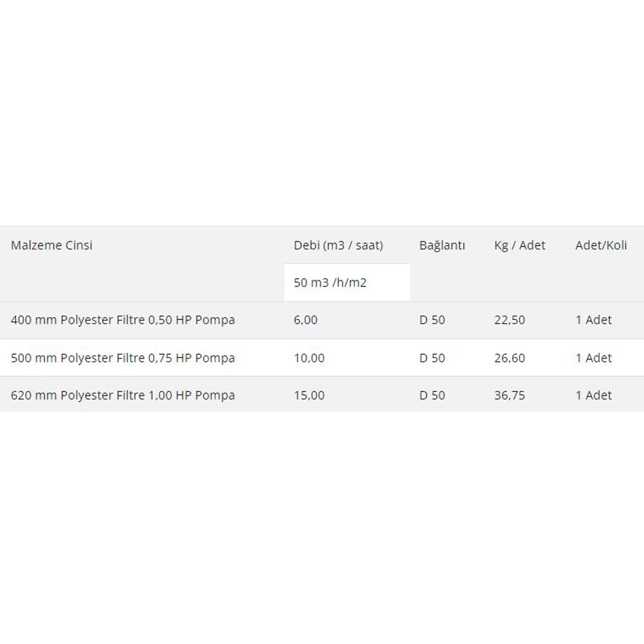Select the 620 mm Polyester Filtre row
This screenshot has height=644, width=644.
click(x=122, y=395)
